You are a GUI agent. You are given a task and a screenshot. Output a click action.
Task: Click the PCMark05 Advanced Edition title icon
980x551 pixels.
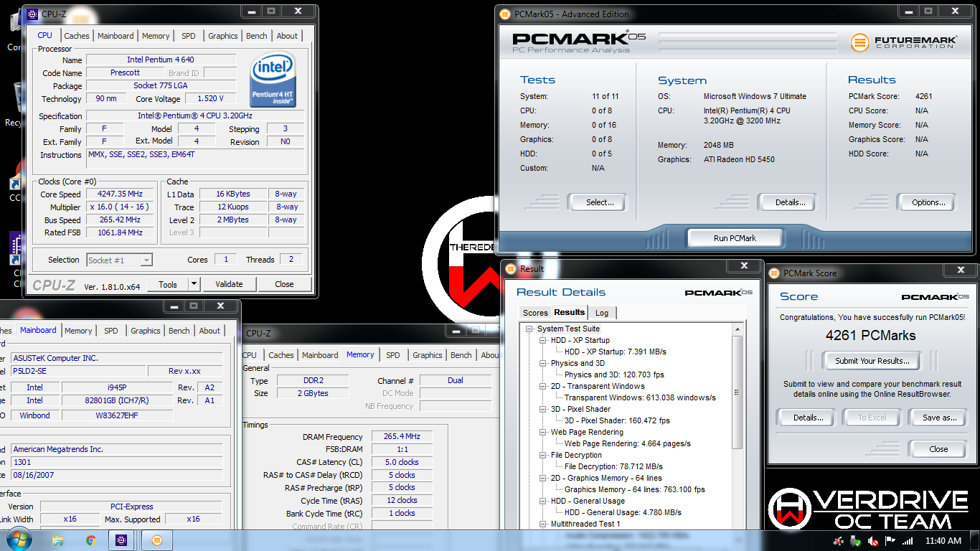[504, 14]
